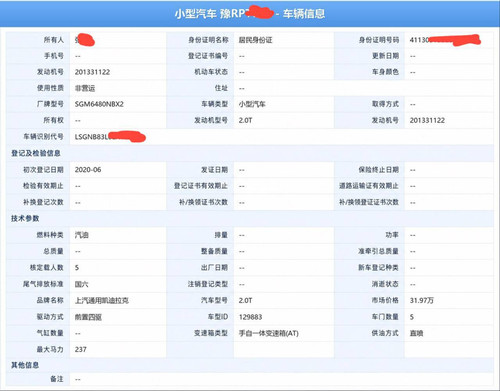The image size is (500, 391).
Task: Select the 31.97万 price value
Action: pyautogui.click(x=422, y=300)
